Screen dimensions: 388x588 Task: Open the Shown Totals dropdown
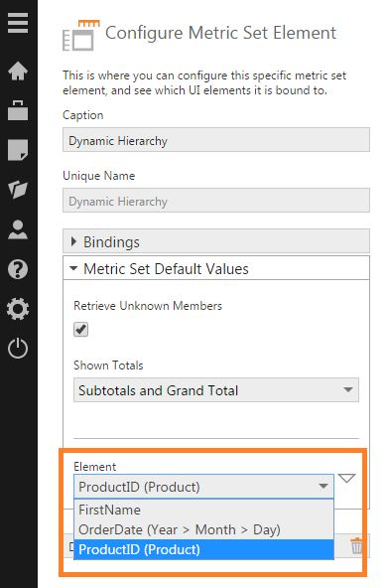click(x=216, y=390)
